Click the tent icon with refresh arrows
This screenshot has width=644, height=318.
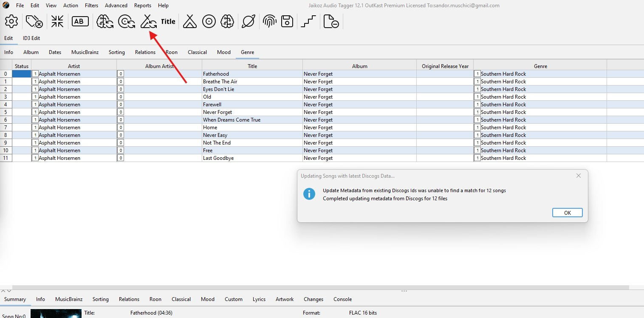[149, 21]
